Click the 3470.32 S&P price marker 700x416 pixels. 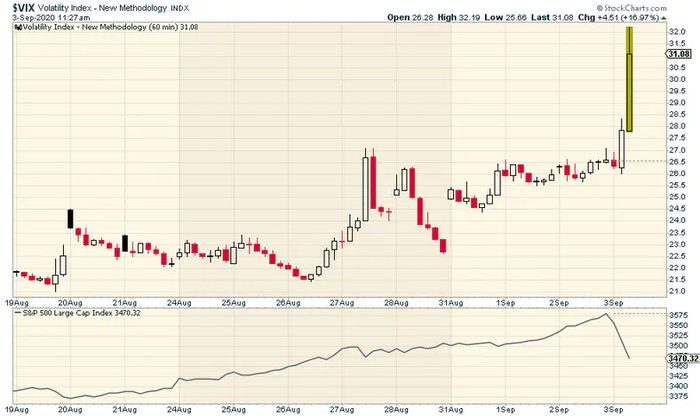[683, 358]
